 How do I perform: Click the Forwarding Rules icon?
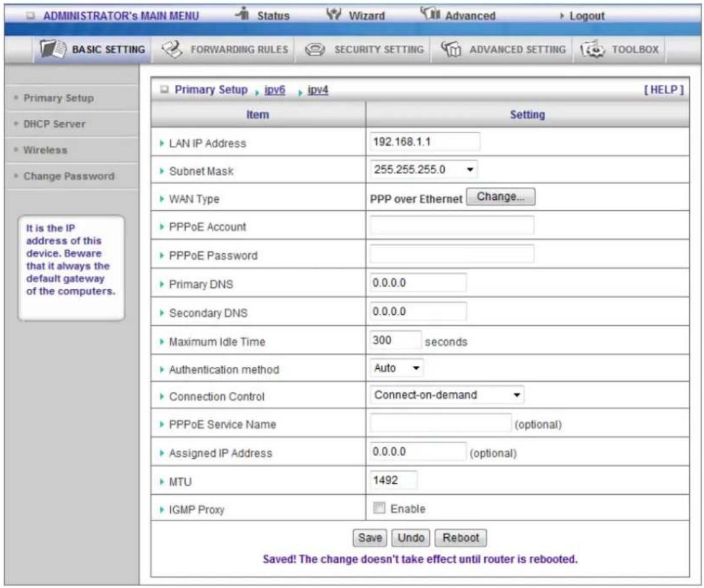(172, 49)
